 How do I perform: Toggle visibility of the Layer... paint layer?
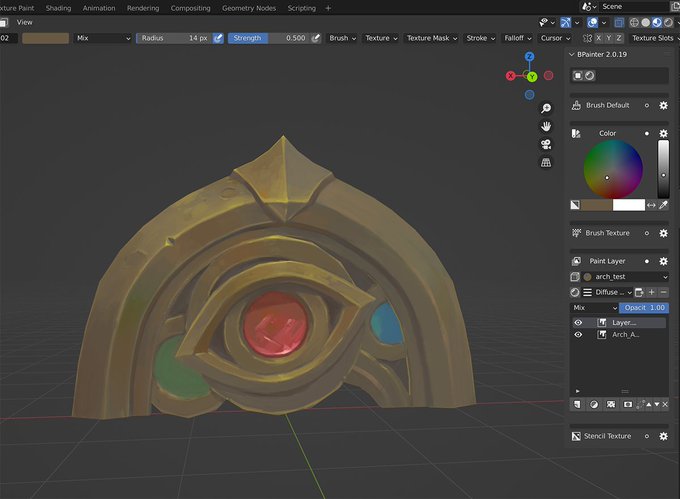(578, 323)
